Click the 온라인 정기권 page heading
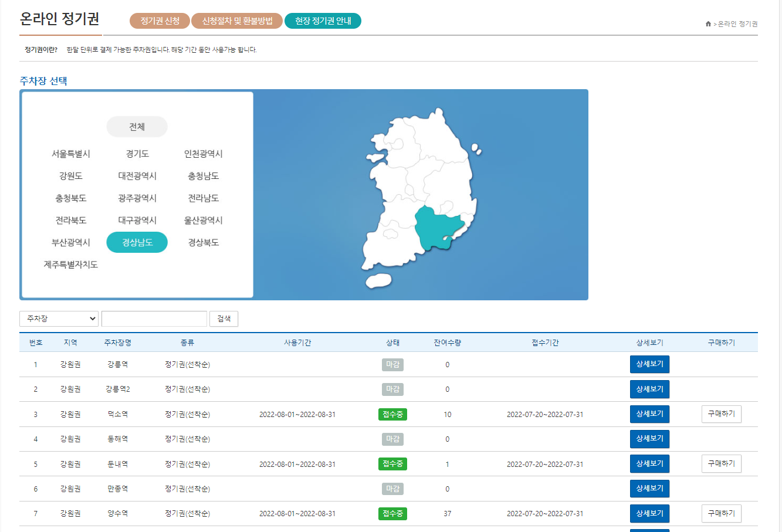 59,19
